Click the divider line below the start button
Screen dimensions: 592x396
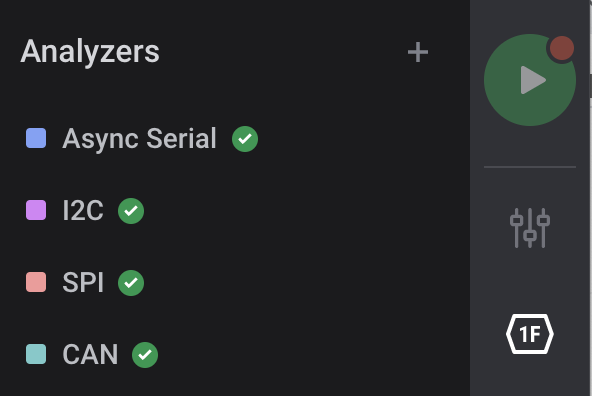pos(530,166)
